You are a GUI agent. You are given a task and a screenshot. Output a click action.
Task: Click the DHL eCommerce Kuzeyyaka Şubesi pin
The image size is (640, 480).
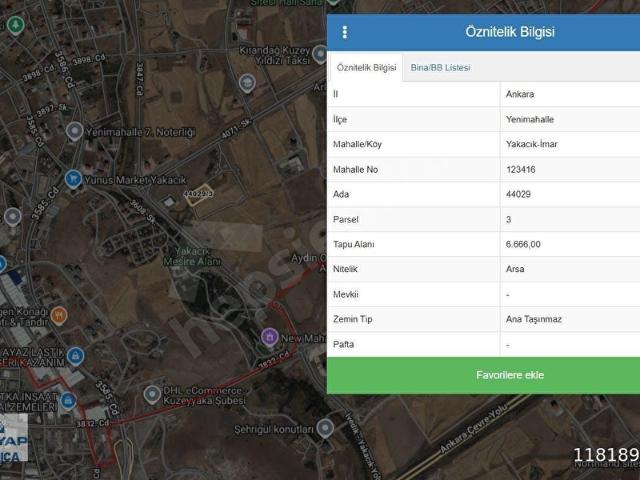[152, 395]
